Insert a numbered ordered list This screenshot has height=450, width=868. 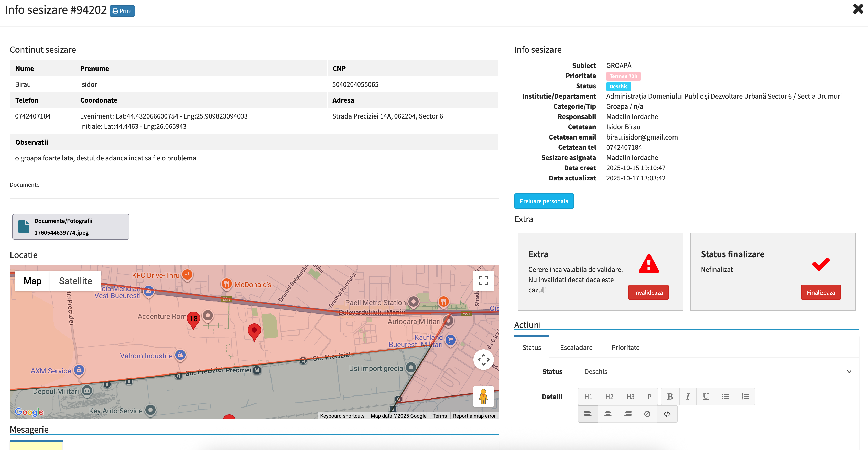coord(745,397)
